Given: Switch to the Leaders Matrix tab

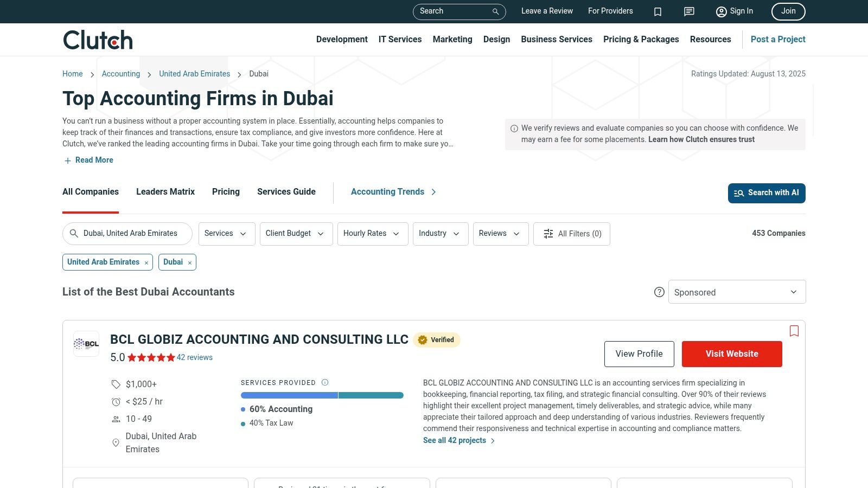Looking at the screenshot, I should [165, 192].
